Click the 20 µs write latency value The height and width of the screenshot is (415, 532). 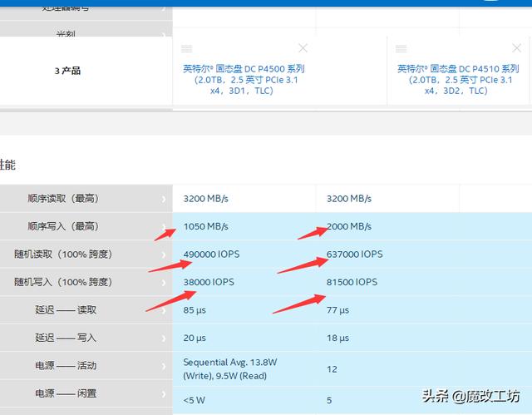click(195, 338)
